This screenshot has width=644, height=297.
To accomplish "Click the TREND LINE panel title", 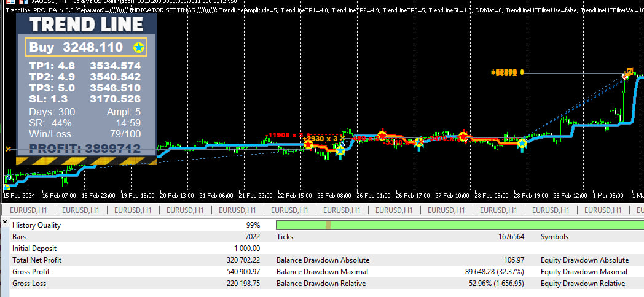I will point(86,25).
